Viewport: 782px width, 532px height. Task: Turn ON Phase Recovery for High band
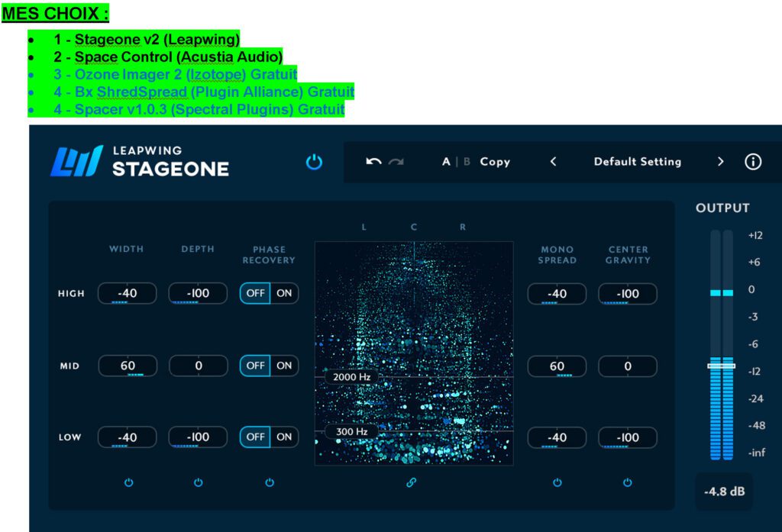pos(284,294)
